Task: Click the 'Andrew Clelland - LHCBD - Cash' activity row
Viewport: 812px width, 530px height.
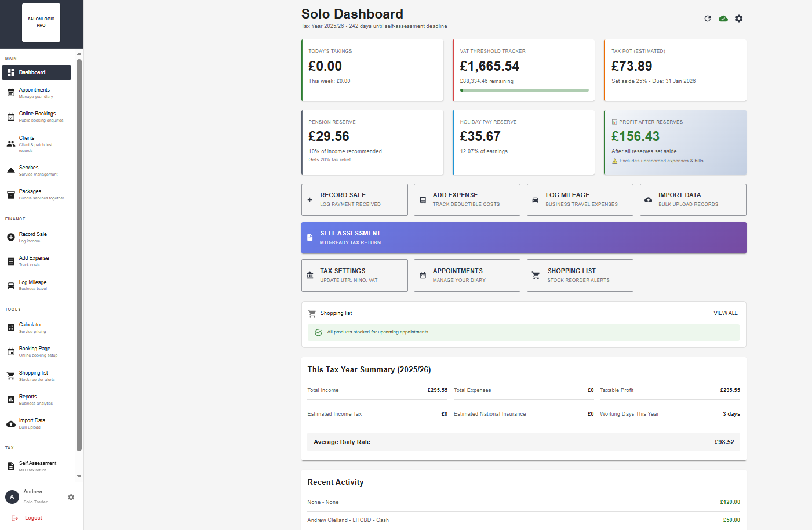Action: [x=524, y=520]
